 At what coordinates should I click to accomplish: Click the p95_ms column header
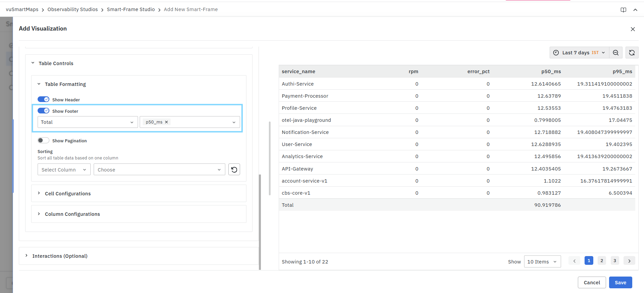coord(622,71)
